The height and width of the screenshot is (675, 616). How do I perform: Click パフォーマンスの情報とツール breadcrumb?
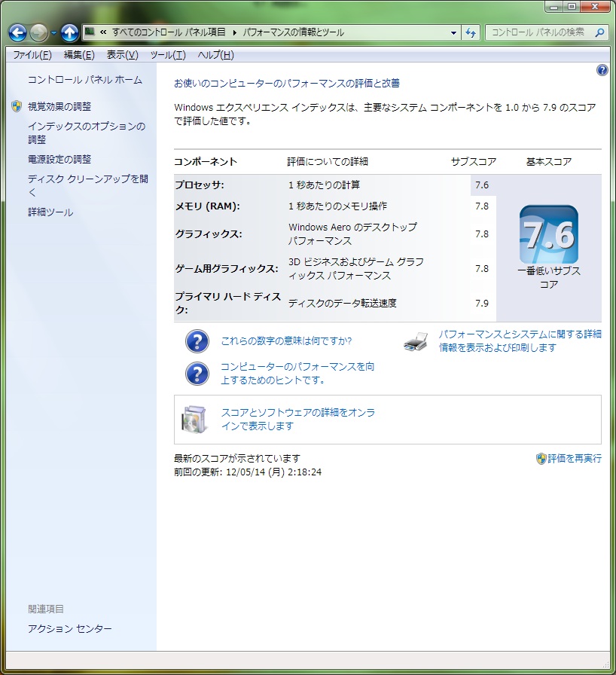(x=293, y=32)
